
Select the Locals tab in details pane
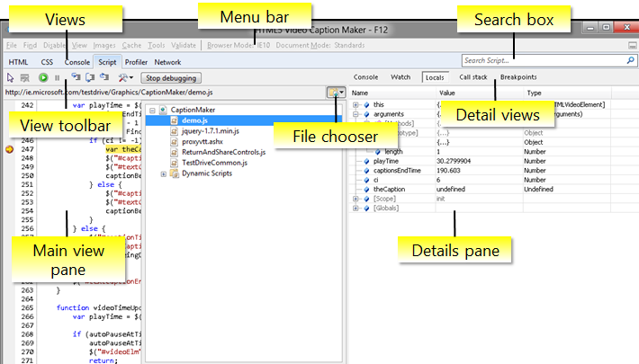(435, 77)
